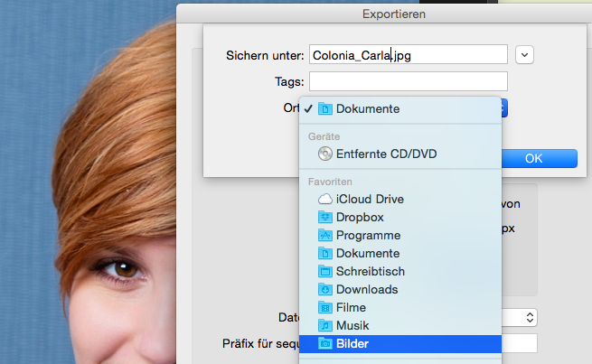
Task: Click the iCloud Drive cloud icon
Action: pos(325,199)
